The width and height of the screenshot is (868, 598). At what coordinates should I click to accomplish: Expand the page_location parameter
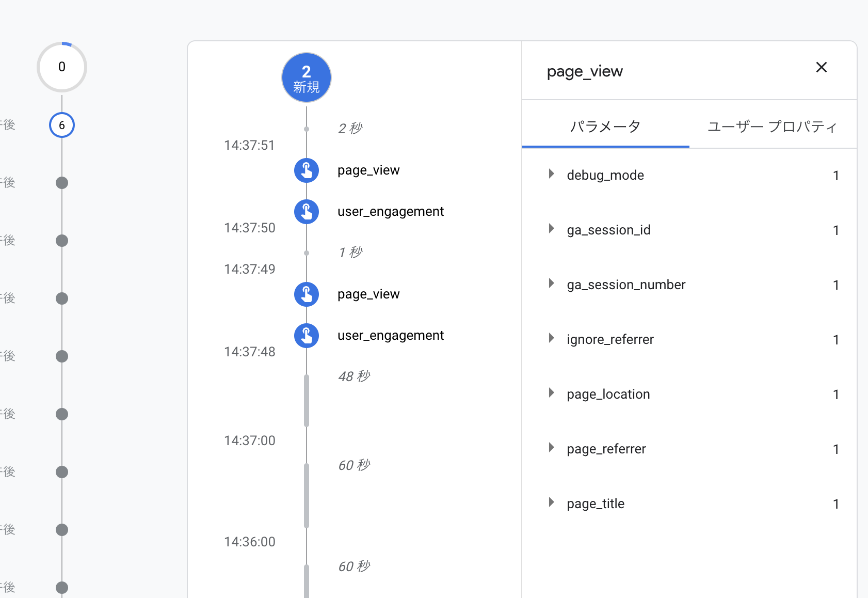(x=552, y=393)
